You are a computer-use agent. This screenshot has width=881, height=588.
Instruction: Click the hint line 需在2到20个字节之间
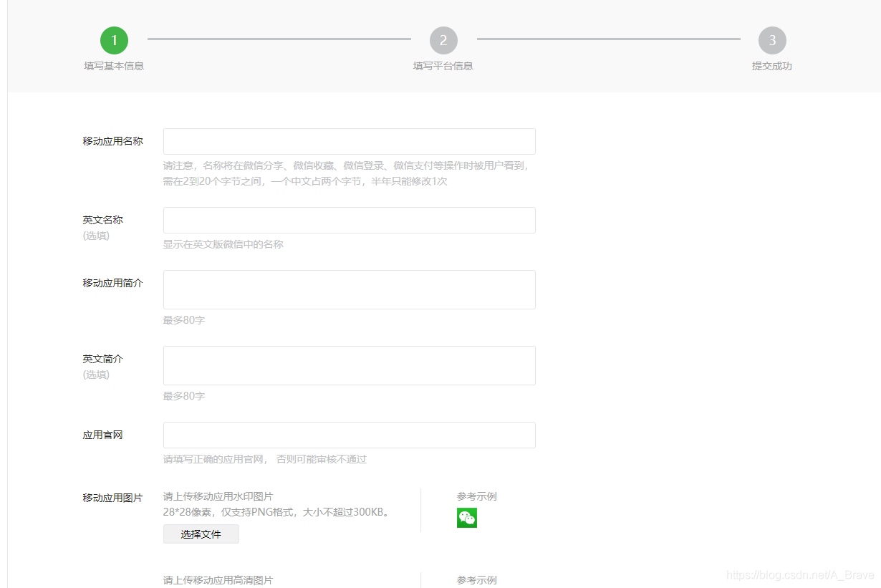pyautogui.click(x=305, y=181)
